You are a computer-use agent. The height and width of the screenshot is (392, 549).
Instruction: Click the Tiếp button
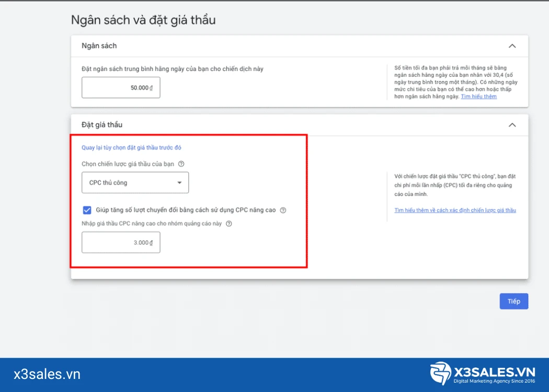click(513, 302)
